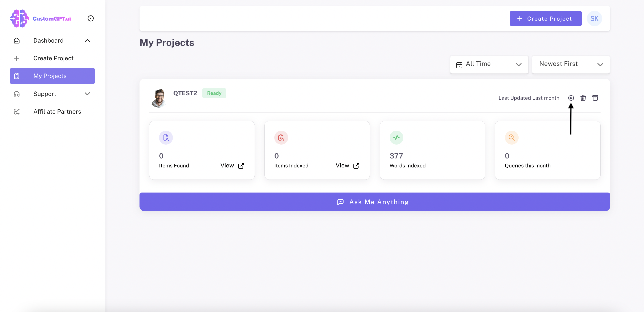Click the Items Indexed clipboard icon
The width and height of the screenshot is (644, 312).
pos(281,138)
